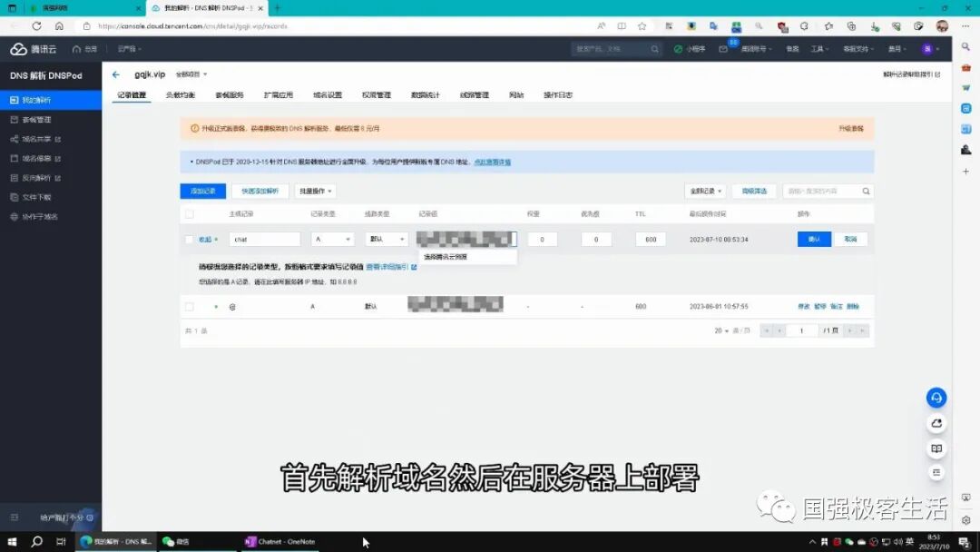Click the browser refresh icon
The image size is (980, 552).
click(x=37, y=26)
